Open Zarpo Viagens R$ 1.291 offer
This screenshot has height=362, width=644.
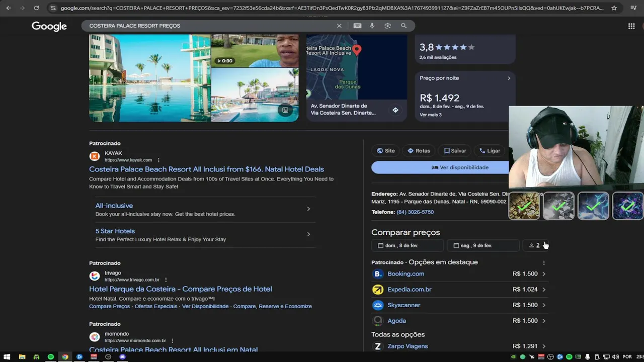tap(459, 346)
